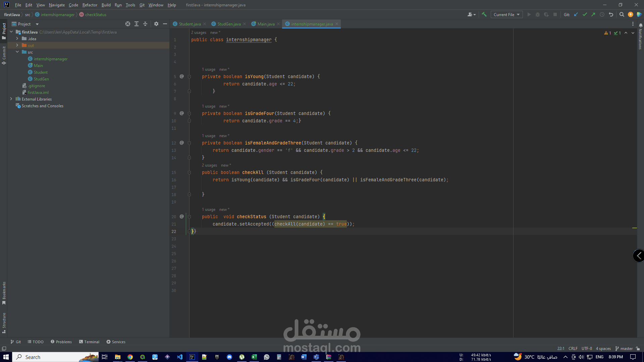Open the Refactor menu
Image resolution: width=644 pixels, height=362 pixels.
coord(90,5)
